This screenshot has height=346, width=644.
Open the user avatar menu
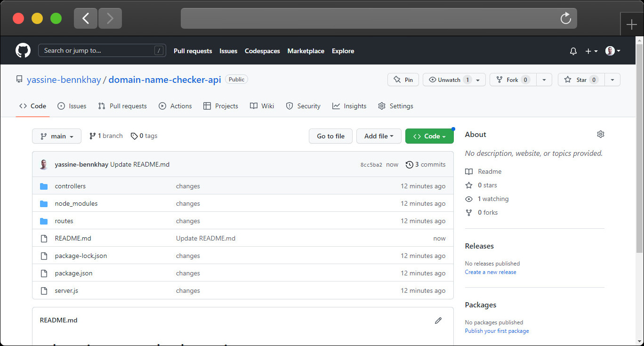[612, 51]
